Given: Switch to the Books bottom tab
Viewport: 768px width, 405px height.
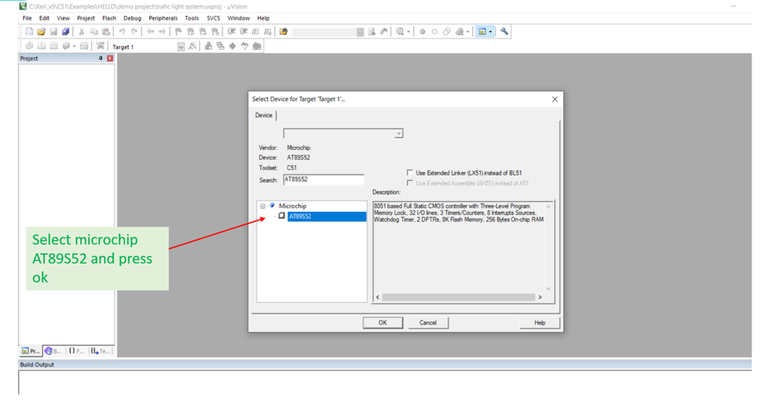Looking at the screenshot, I should [x=53, y=351].
